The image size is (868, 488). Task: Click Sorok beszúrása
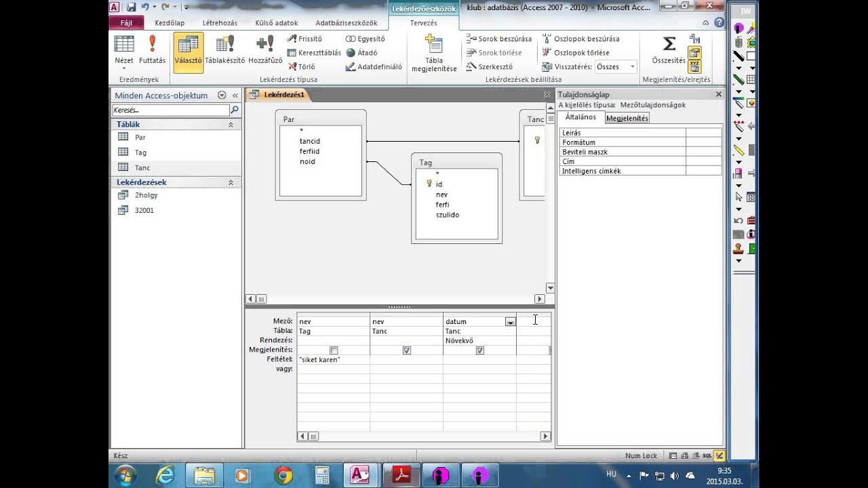pyautogui.click(x=499, y=39)
